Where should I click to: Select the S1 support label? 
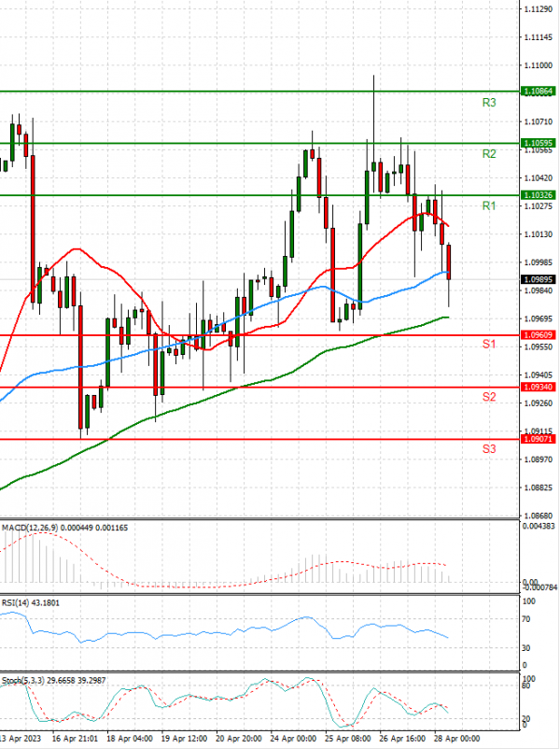point(488,346)
